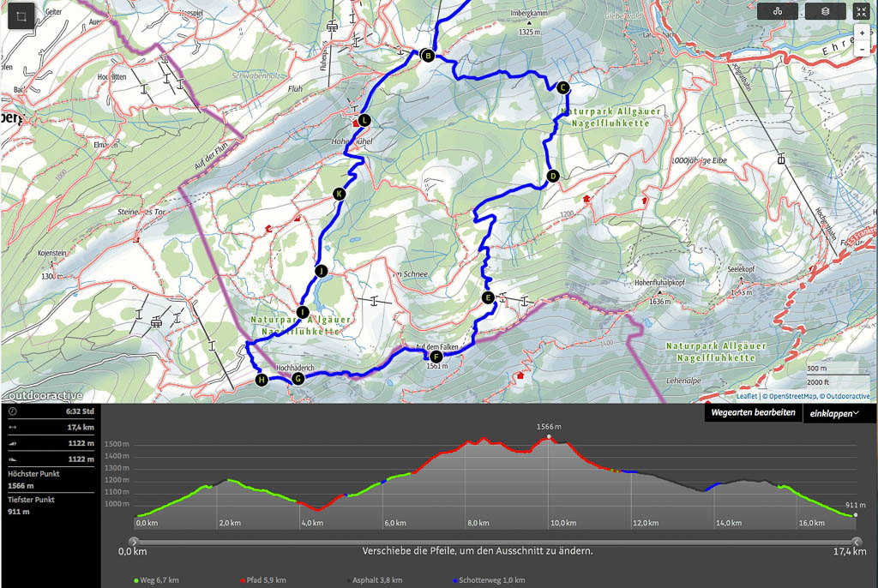Open the map layers selector

pos(825,11)
